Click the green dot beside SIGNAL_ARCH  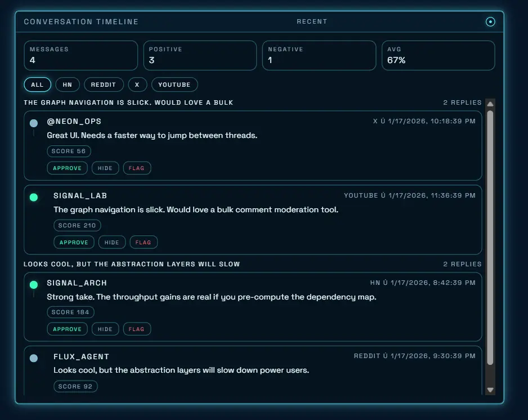tap(34, 284)
